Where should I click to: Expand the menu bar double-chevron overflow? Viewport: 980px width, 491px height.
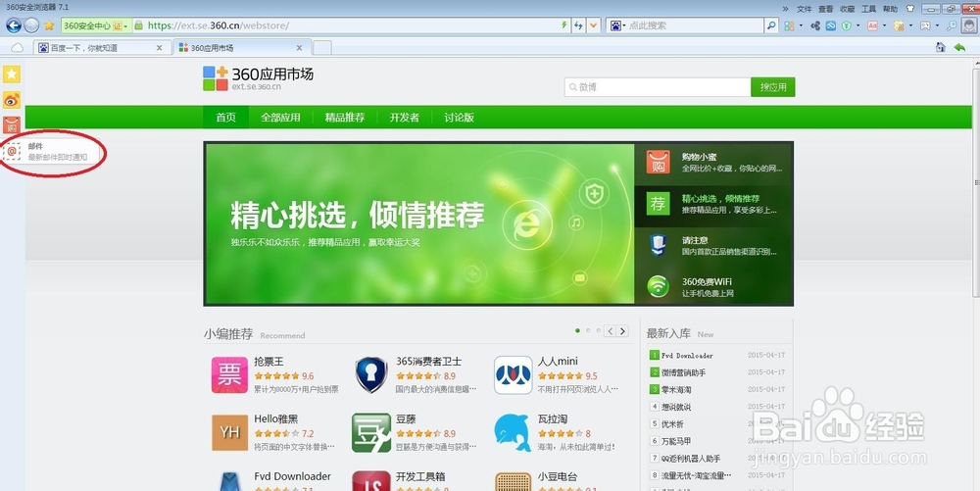tap(786, 9)
